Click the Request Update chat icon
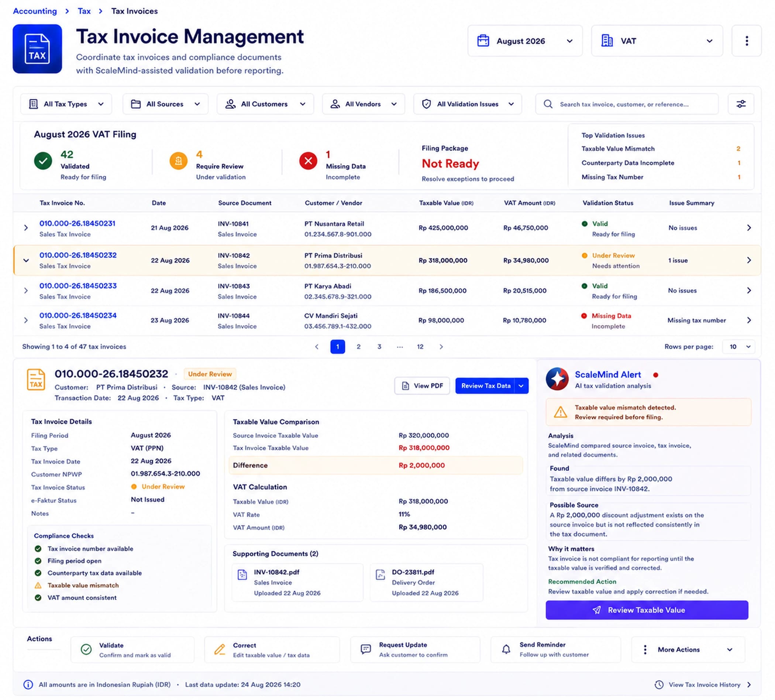Viewport: 775px width, 700px height. point(366,650)
